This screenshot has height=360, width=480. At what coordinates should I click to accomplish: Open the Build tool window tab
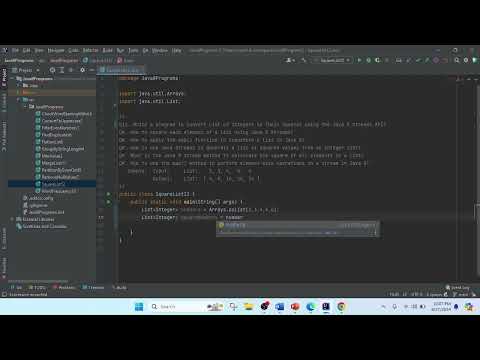119,287
